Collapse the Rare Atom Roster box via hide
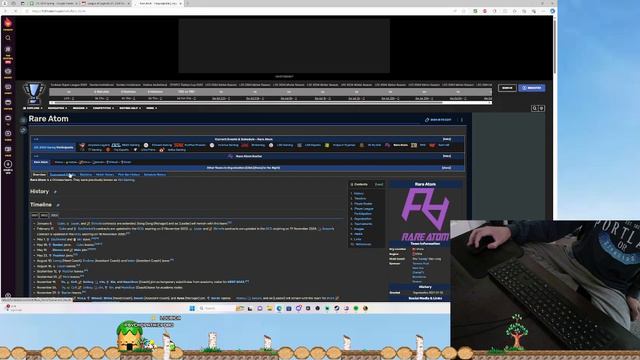Viewport: 640px width, 360px height. tap(447, 156)
